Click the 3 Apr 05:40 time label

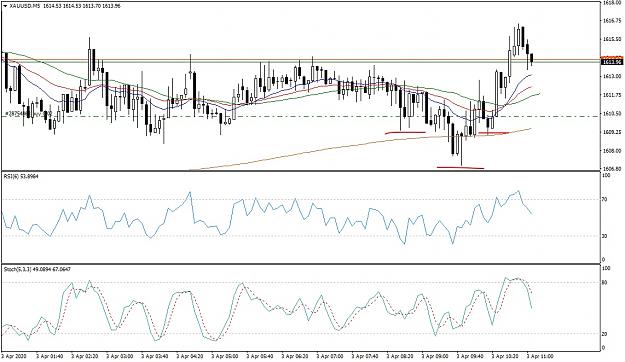point(259,355)
